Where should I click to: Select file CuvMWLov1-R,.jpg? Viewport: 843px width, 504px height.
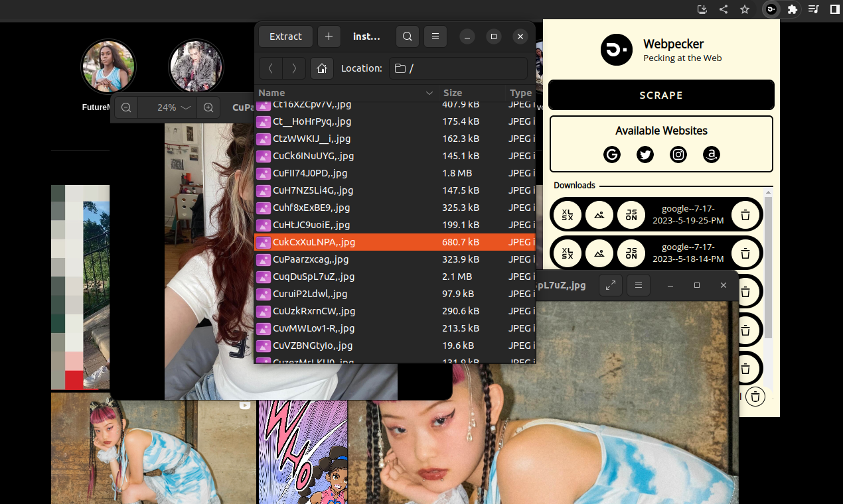(395, 328)
